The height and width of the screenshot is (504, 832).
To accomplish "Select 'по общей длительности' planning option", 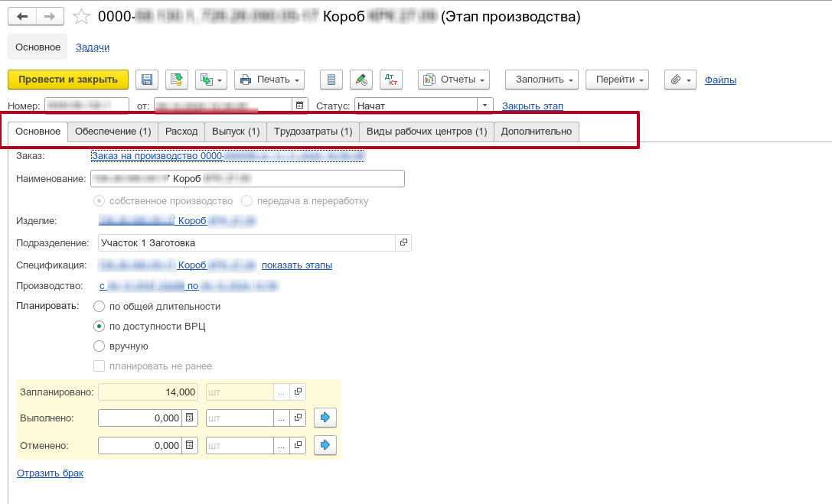I will tap(99, 307).
